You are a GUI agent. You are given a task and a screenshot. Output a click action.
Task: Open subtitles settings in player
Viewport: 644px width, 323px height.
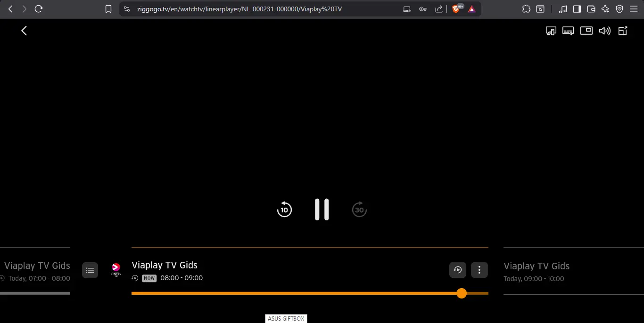(568, 31)
